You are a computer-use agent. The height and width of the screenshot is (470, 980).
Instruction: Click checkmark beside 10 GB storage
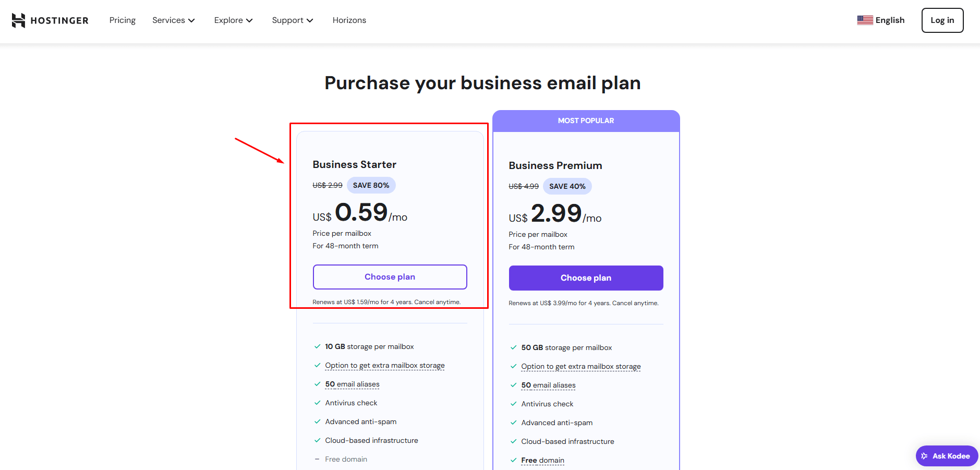coord(317,346)
